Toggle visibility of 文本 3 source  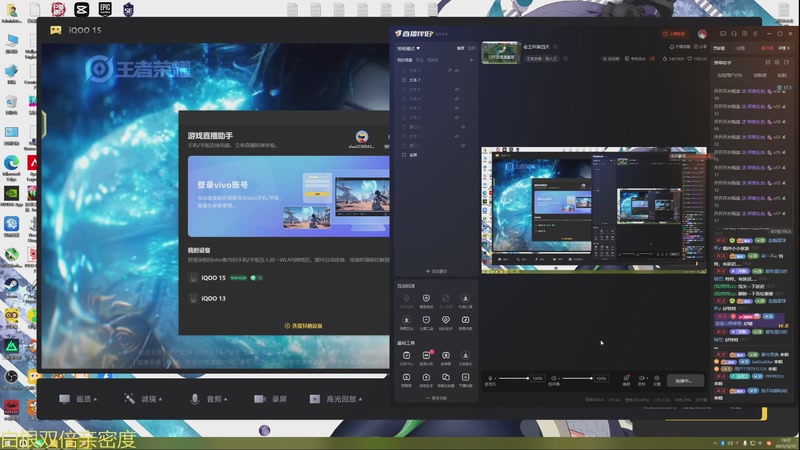pyautogui.click(x=457, y=108)
